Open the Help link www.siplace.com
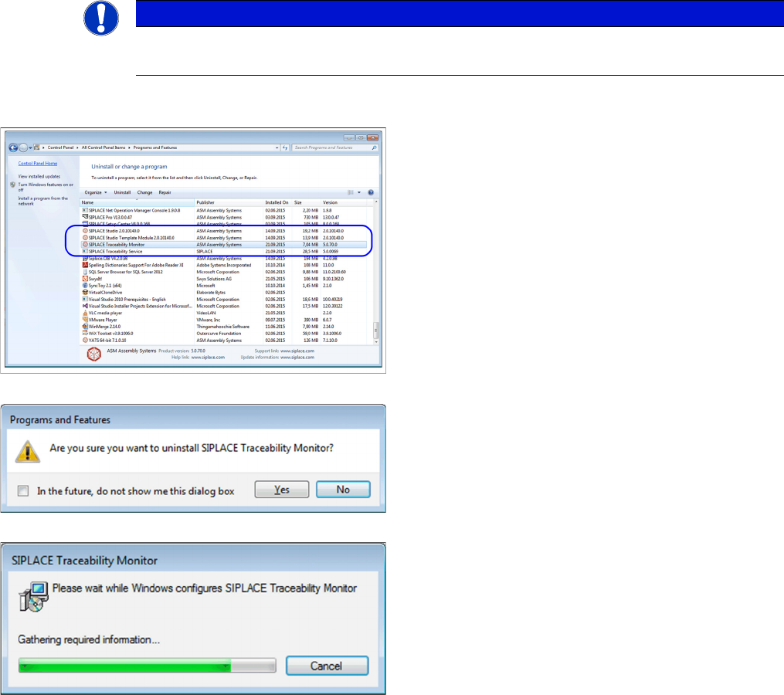Screen dimensions: 784x695 208,358
